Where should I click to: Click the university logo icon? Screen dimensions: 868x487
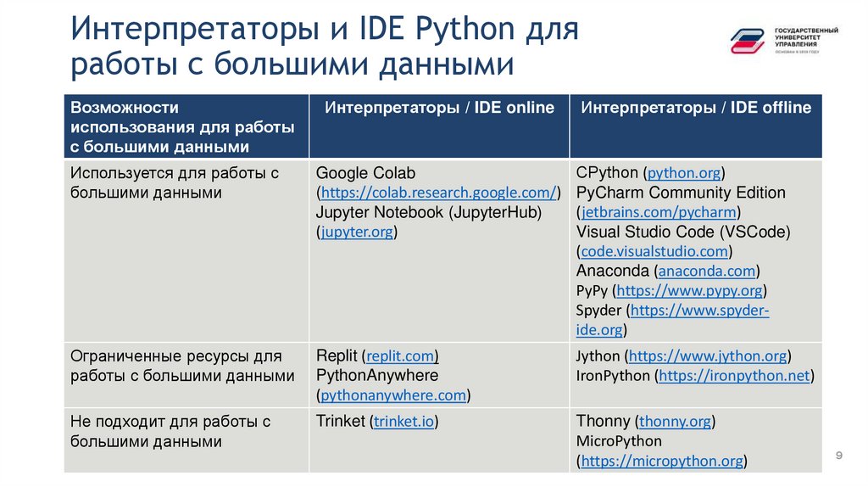tap(748, 41)
